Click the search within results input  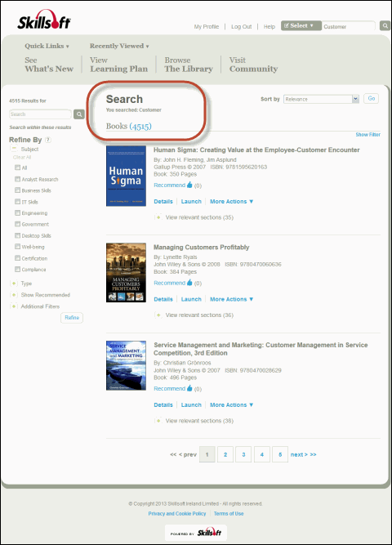40,114
